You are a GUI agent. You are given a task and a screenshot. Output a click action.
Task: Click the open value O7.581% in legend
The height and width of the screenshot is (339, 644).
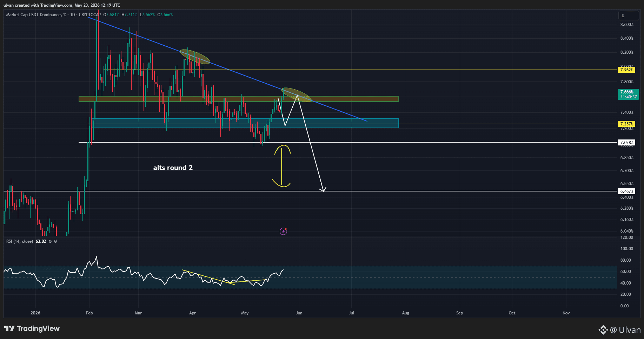[111, 15]
